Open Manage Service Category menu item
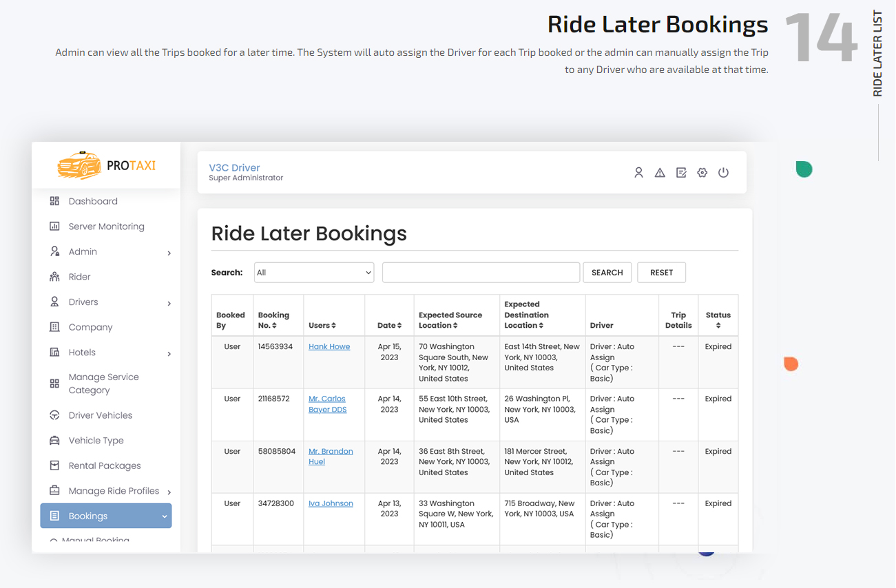This screenshot has width=896, height=588. (x=104, y=384)
